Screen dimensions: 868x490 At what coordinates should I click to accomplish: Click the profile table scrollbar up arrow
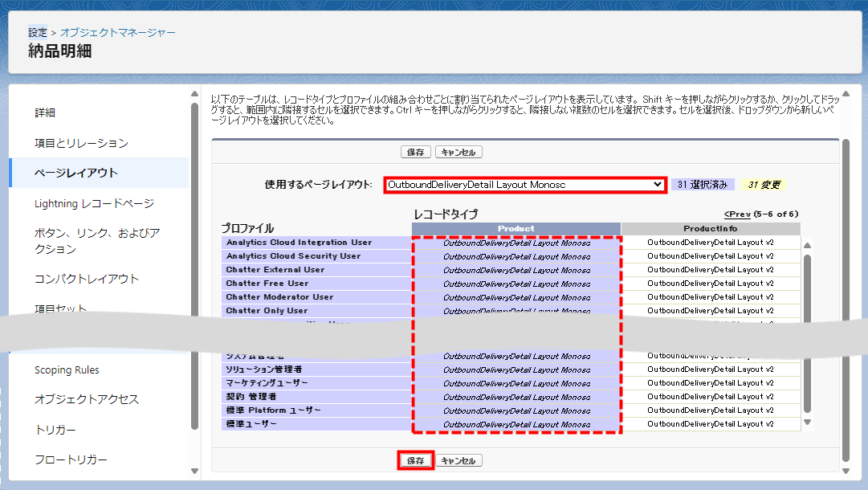coord(808,246)
